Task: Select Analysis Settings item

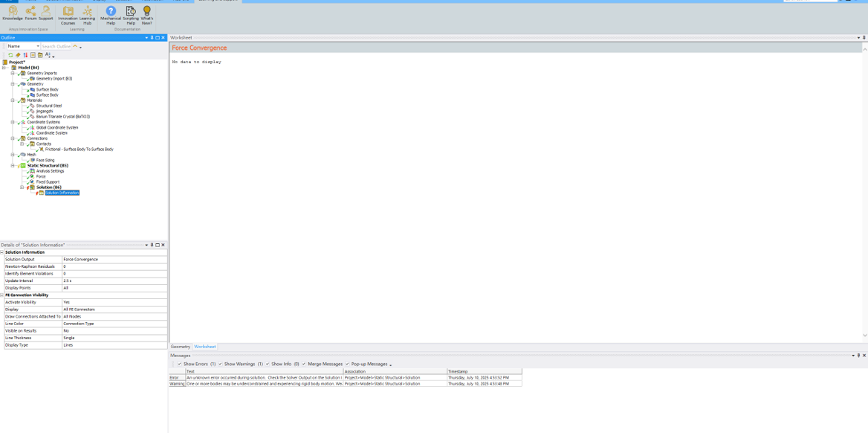Action: click(51, 171)
